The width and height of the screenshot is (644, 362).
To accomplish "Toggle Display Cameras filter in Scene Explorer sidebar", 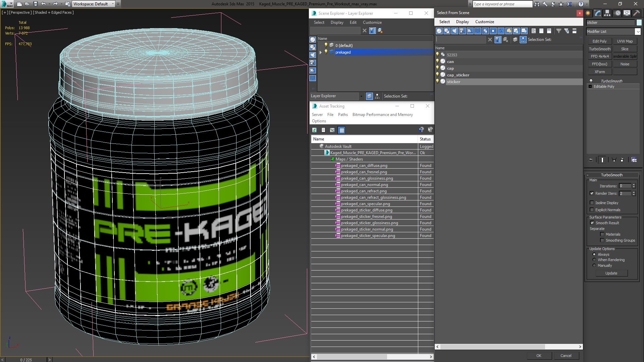I will (x=313, y=63).
